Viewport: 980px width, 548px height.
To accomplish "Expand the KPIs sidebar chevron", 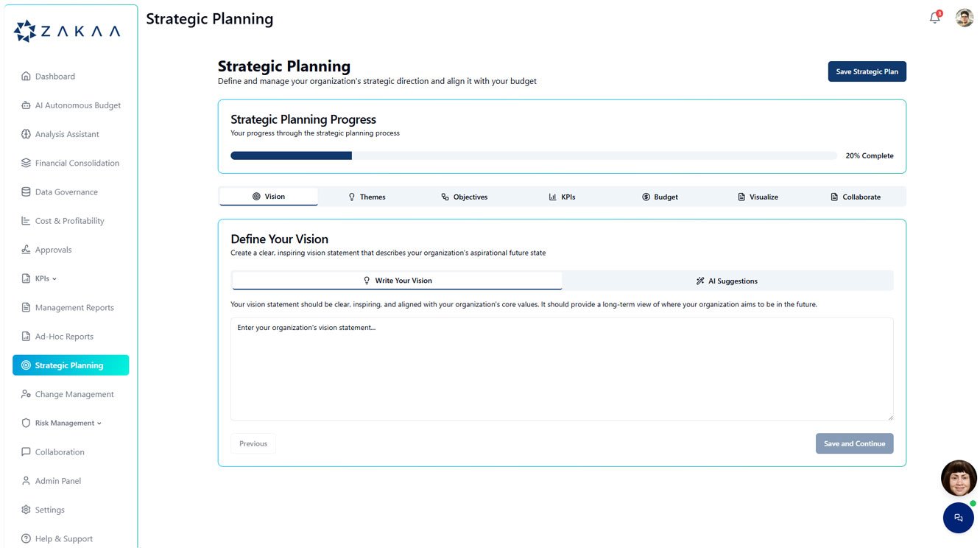I will [x=54, y=279].
